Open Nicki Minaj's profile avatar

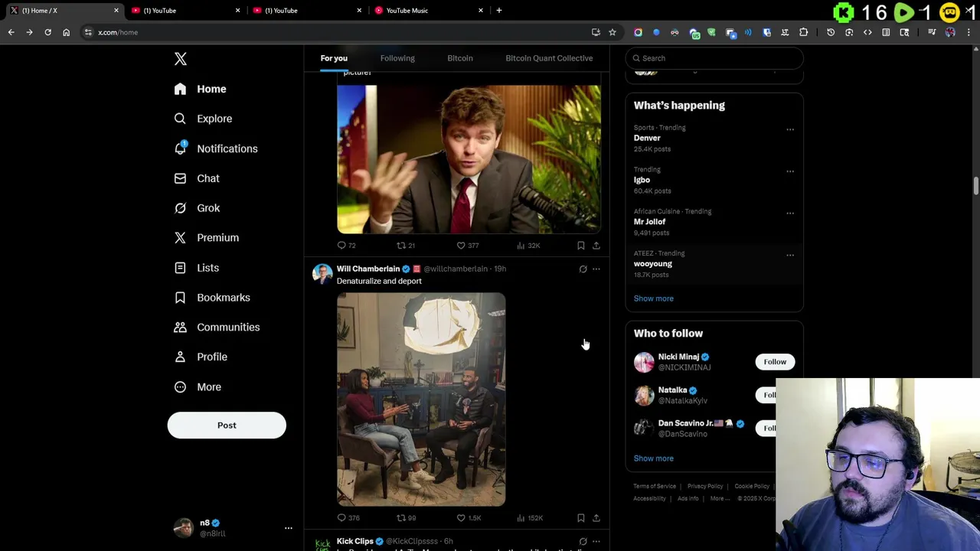(644, 362)
